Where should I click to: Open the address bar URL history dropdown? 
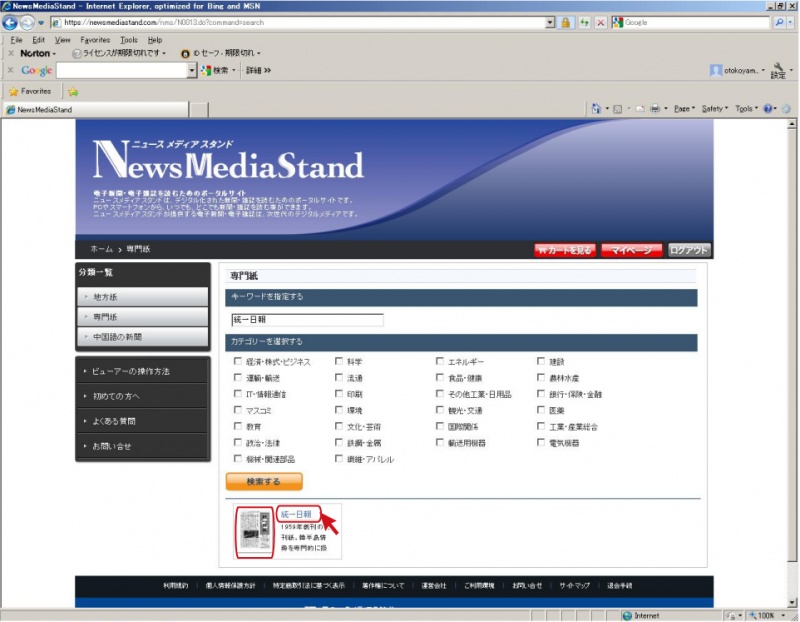coord(549,22)
